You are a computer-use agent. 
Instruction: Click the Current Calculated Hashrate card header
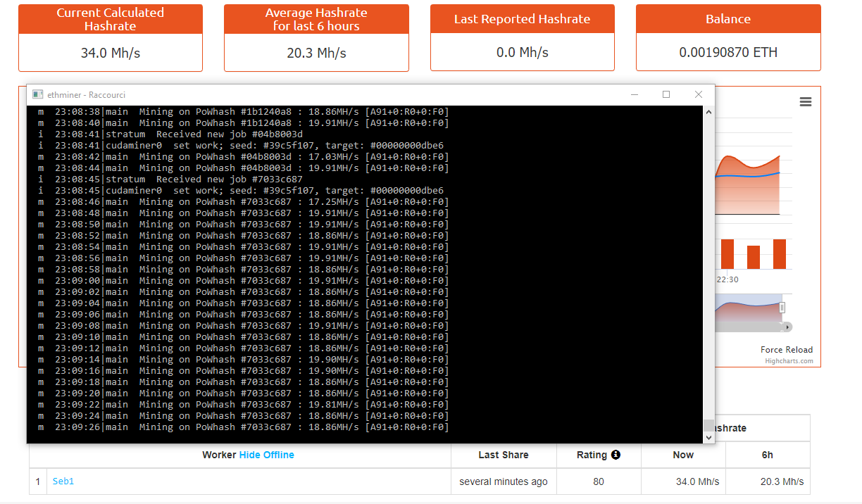point(111,19)
